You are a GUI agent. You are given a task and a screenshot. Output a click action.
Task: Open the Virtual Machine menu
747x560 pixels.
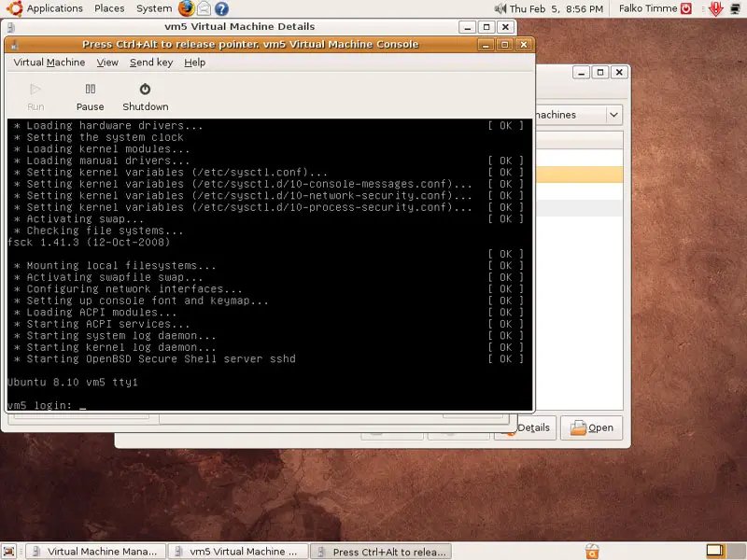[x=49, y=63]
